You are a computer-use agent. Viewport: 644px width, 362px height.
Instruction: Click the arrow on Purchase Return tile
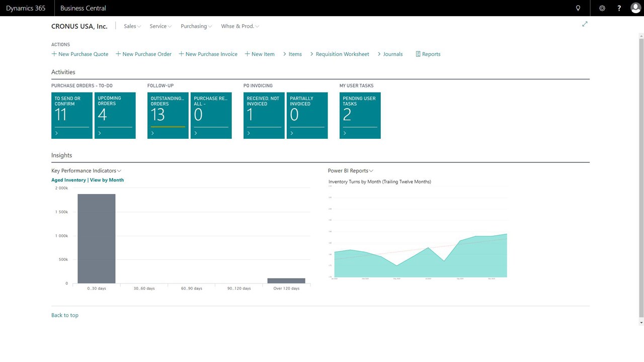tap(196, 133)
